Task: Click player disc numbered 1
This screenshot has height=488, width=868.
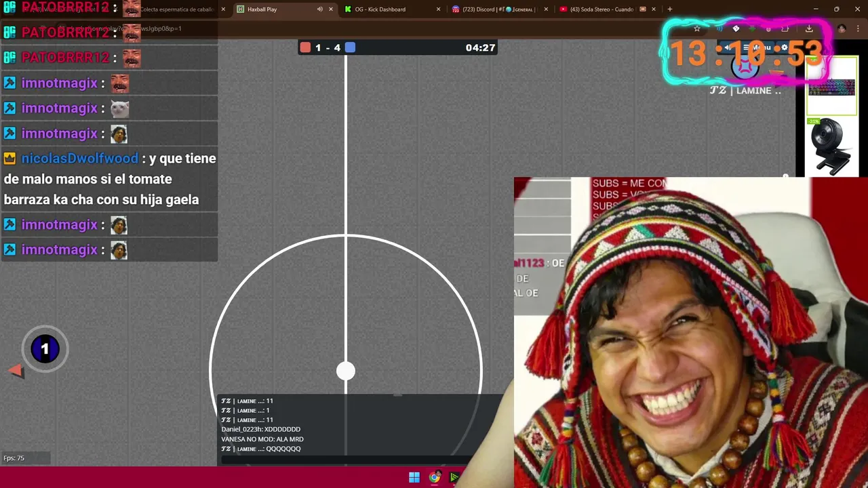Action: [x=45, y=349]
